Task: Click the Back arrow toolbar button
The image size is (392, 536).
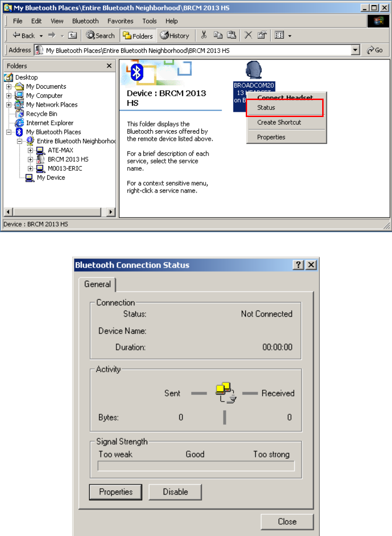Action: pos(23,35)
